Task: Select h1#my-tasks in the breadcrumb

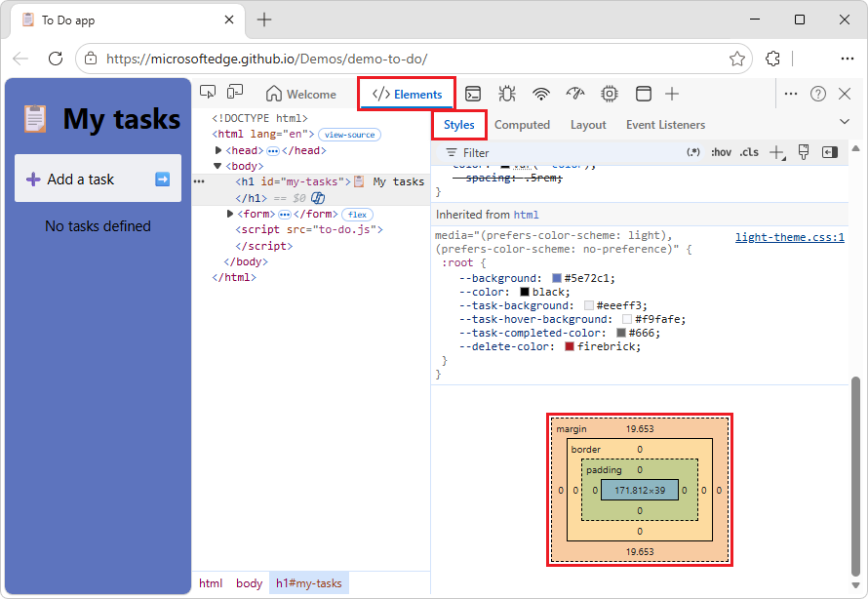Action: [x=309, y=583]
